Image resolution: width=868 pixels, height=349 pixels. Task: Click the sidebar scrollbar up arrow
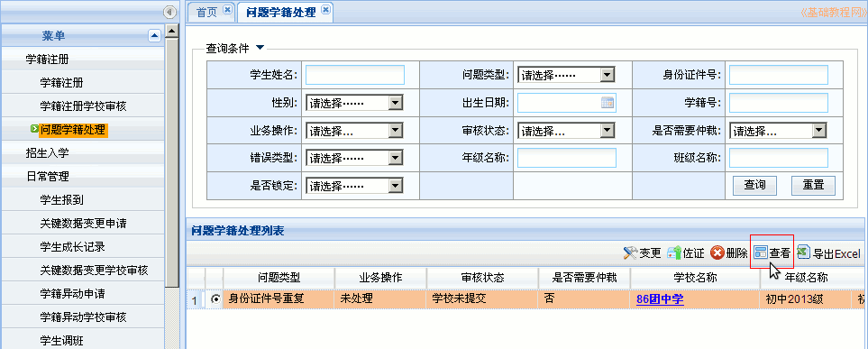pos(171,31)
